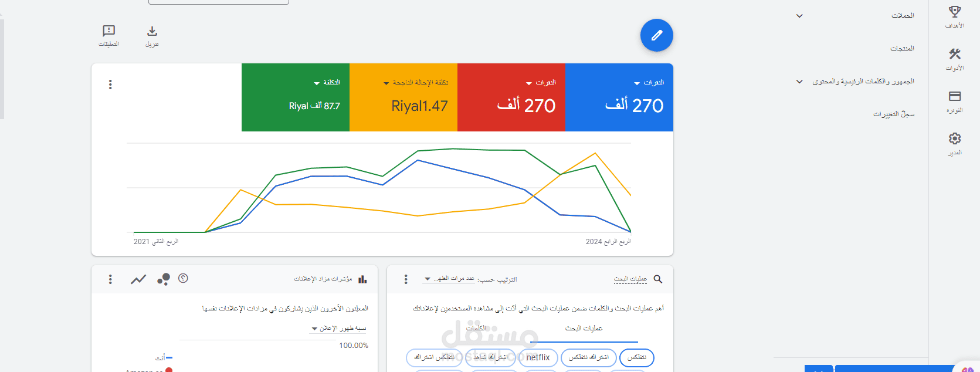This screenshot has height=372, width=980.
Task: Open three-dot menu on the search terms card
Action: [406, 279]
